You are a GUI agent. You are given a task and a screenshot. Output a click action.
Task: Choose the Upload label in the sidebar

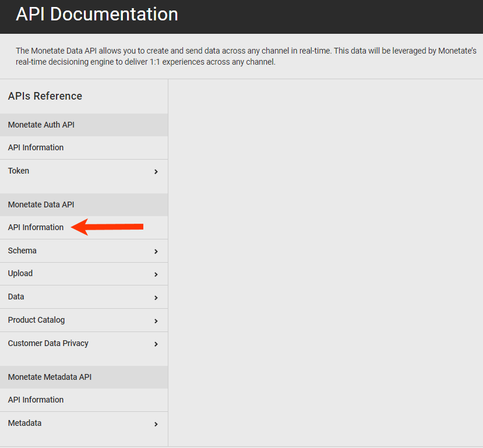tap(20, 273)
